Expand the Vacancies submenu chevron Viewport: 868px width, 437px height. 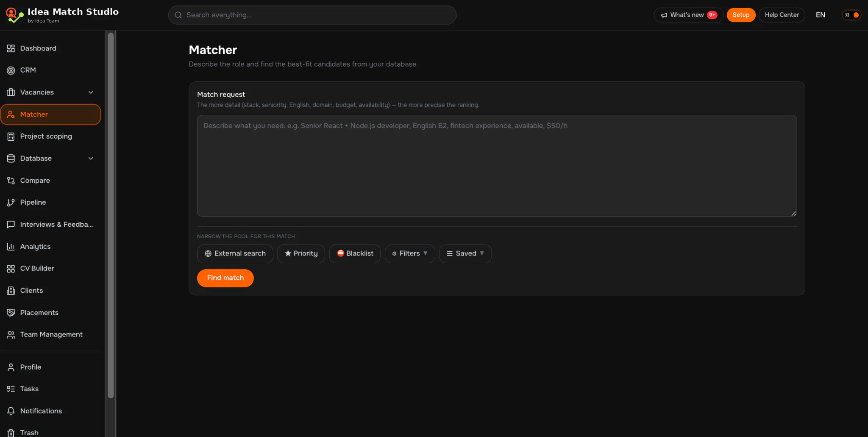91,92
